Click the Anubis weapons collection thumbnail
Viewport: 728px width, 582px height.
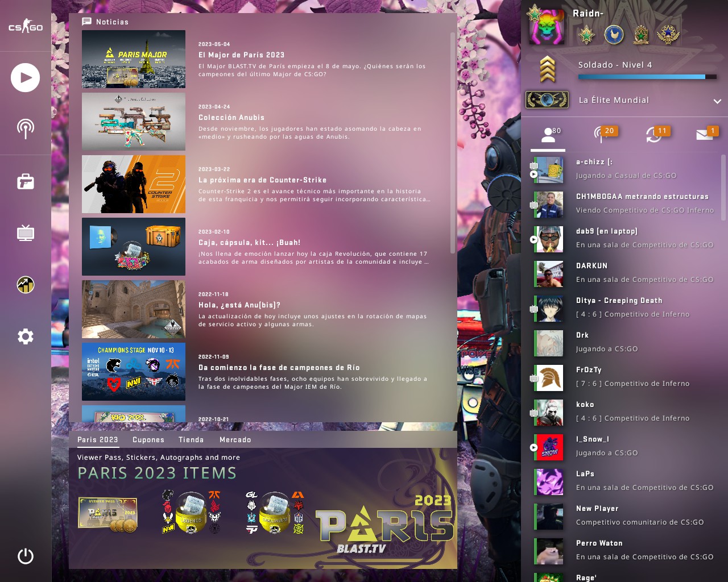pos(134,122)
